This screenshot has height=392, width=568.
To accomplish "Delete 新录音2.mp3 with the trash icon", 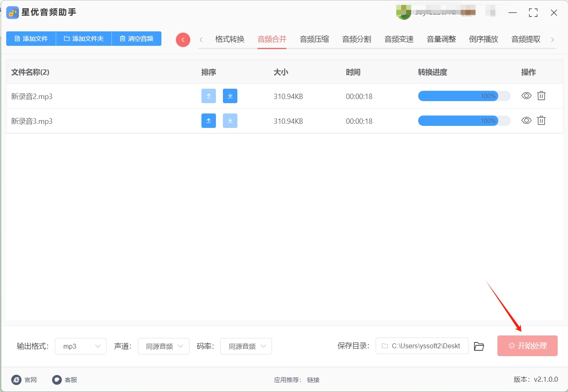I will (x=541, y=96).
